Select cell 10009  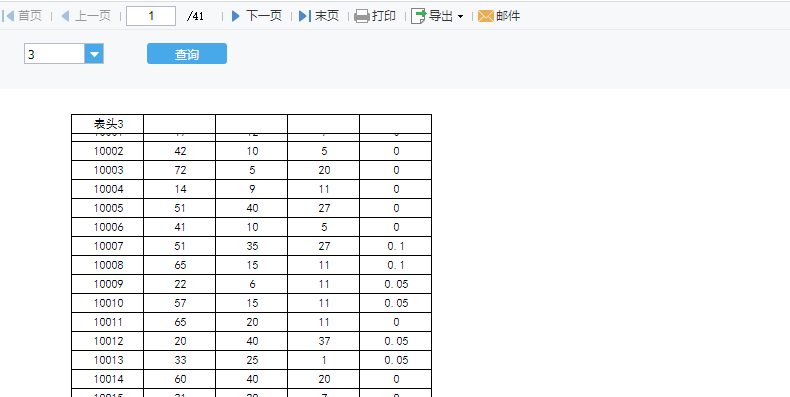pyautogui.click(x=108, y=284)
